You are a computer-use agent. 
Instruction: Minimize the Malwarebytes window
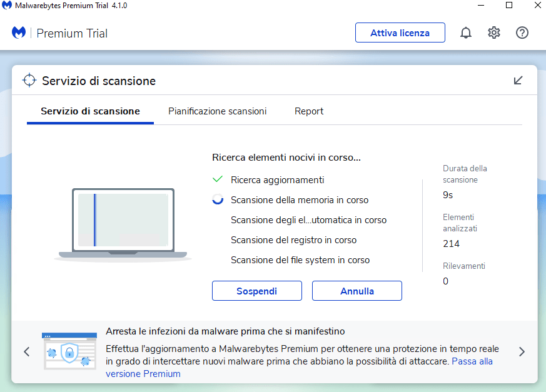tap(481, 5)
